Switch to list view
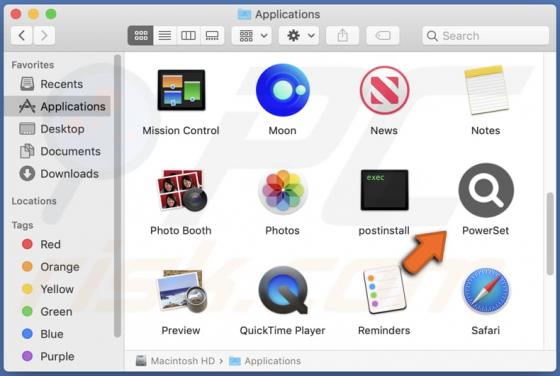Screen dimensions: 560x376 [x=165, y=35]
